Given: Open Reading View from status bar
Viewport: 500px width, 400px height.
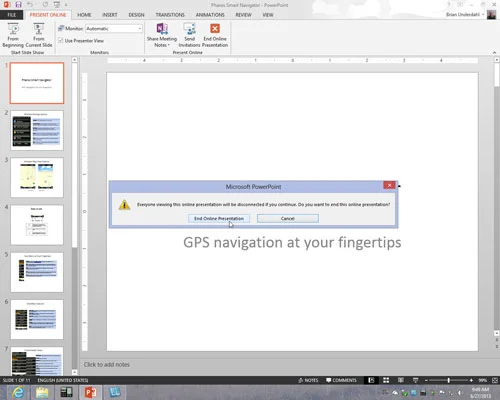Looking at the screenshot, I should tap(401, 380).
